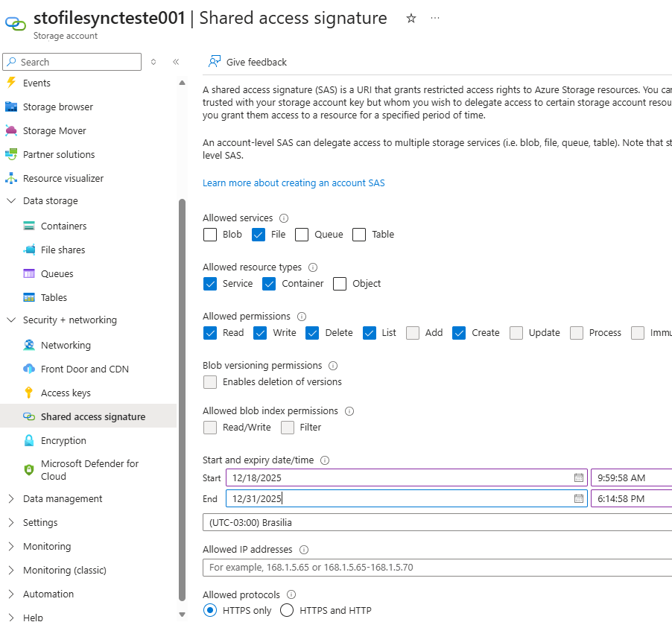The image size is (672, 622).
Task: Click the Give feedback icon
Action: click(x=215, y=62)
